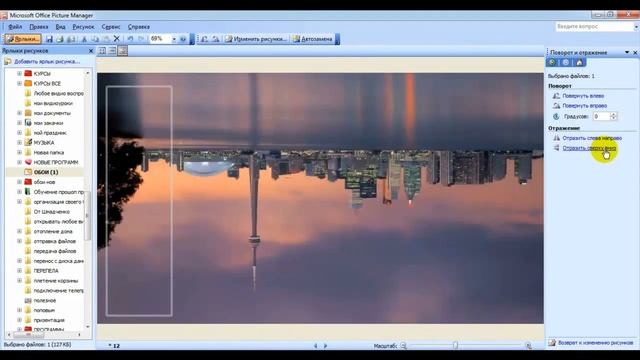640x360 pixels.
Task: Expand the ПЕРЕПЕЛА folder
Action: pos(19,271)
